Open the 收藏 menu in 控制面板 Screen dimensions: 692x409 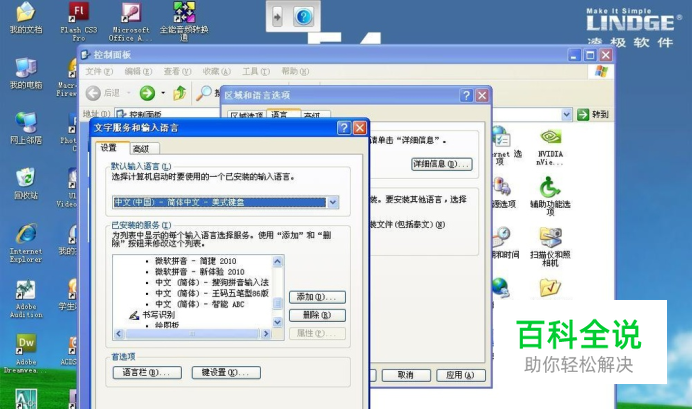[x=217, y=71]
